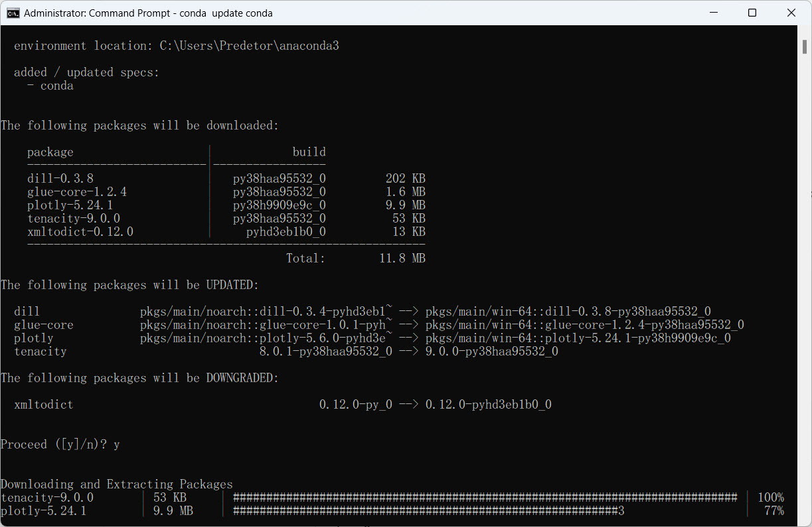812x527 pixels.
Task: Click '53 KB' in the download progress row
Action: tap(170, 498)
